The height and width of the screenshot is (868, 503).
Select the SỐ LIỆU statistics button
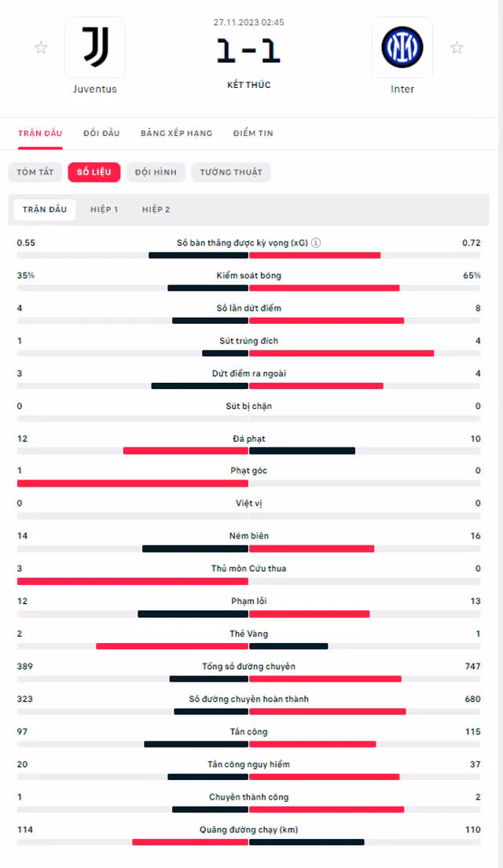94,172
